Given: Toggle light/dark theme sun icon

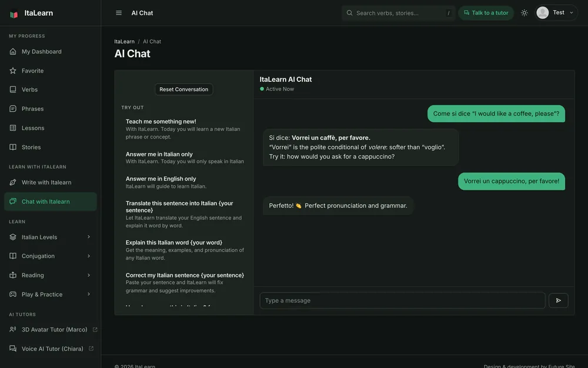Looking at the screenshot, I should coord(524,13).
